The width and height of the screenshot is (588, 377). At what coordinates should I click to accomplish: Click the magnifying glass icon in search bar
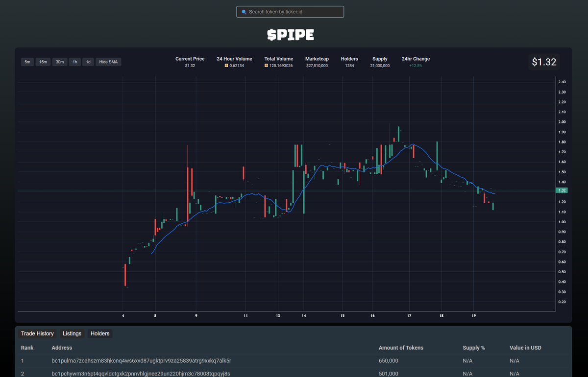point(244,11)
